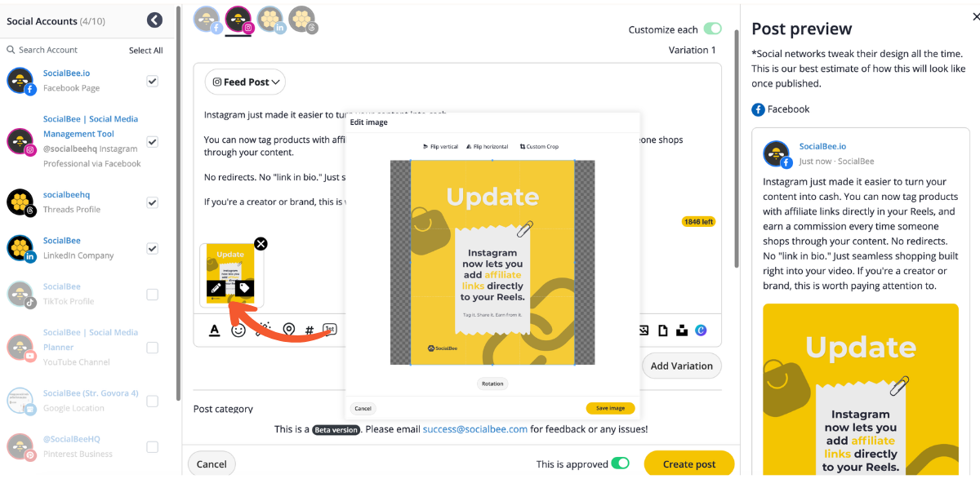Select the Custom Crop option
Screen dimensions: 980x479
tap(539, 147)
